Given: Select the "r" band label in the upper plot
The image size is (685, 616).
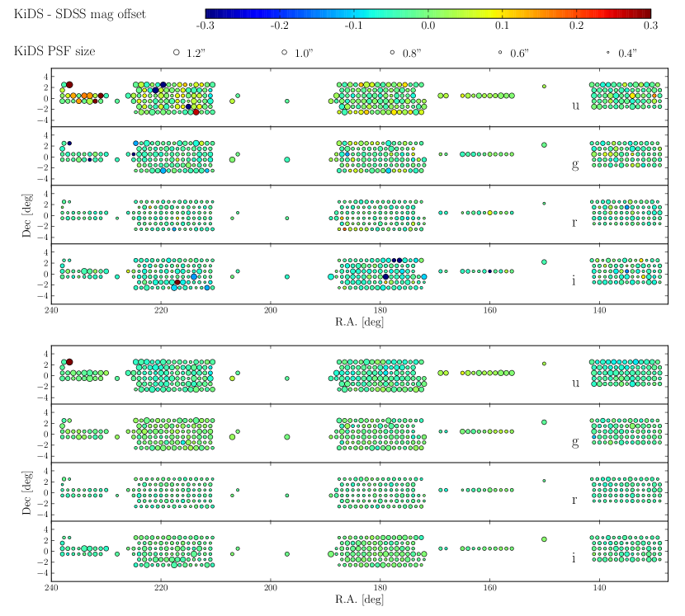Looking at the screenshot, I should pyautogui.click(x=574, y=223).
